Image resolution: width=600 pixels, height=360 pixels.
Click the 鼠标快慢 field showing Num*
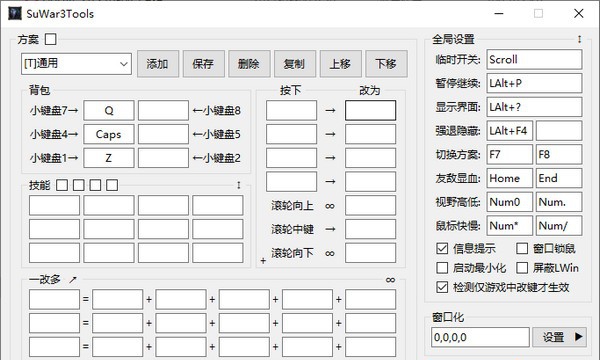(x=510, y=226)
